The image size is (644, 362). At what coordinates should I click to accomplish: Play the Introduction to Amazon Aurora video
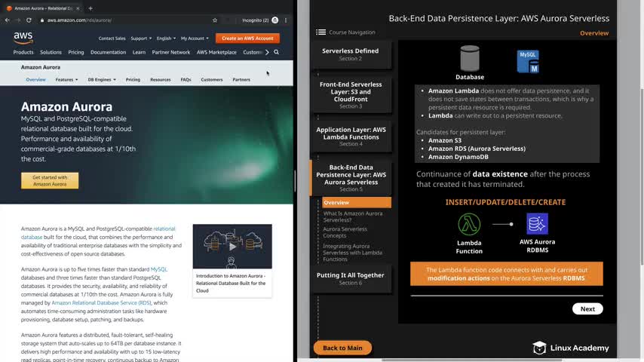click(232, 247)
